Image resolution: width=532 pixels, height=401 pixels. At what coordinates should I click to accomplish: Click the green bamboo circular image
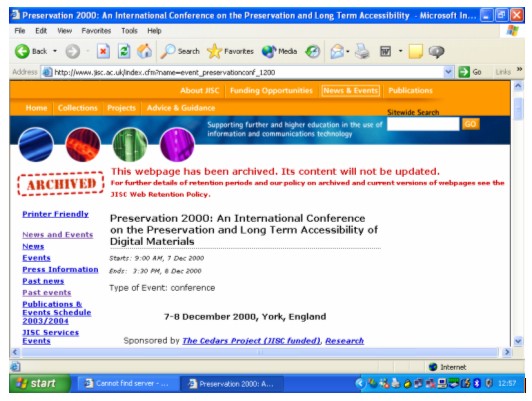(x=130, y=145)
